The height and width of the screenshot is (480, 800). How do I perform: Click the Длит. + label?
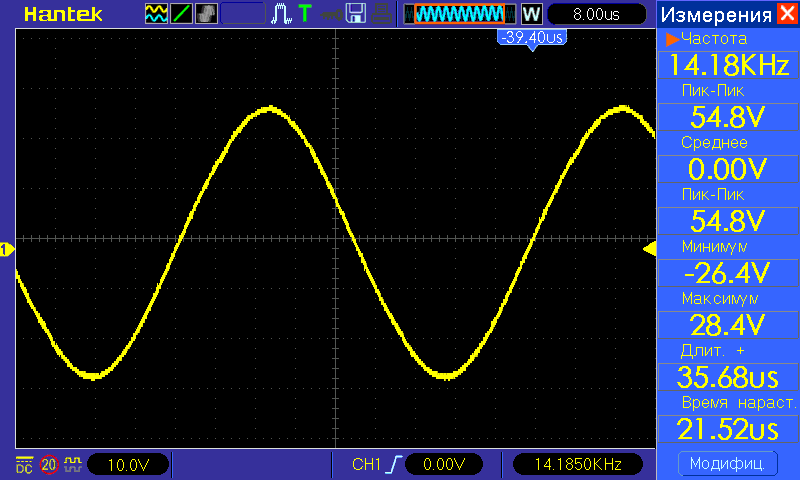point(712,351)
